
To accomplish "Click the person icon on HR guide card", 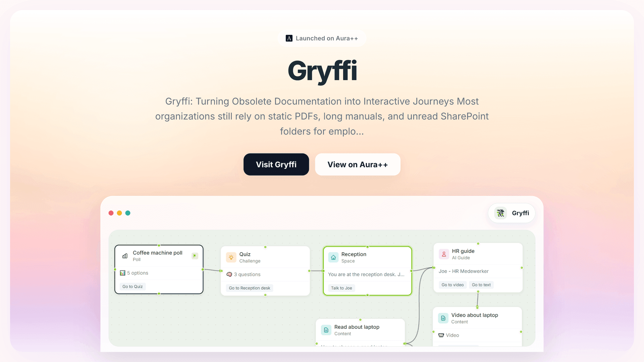I will pos(444,254).
